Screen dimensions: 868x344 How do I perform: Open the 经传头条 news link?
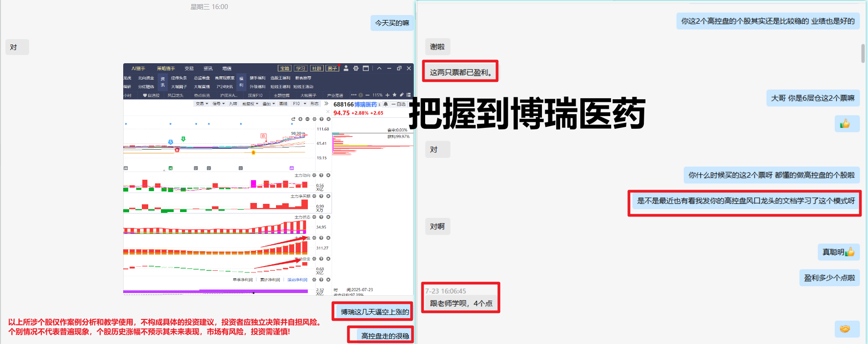[179, 78]
